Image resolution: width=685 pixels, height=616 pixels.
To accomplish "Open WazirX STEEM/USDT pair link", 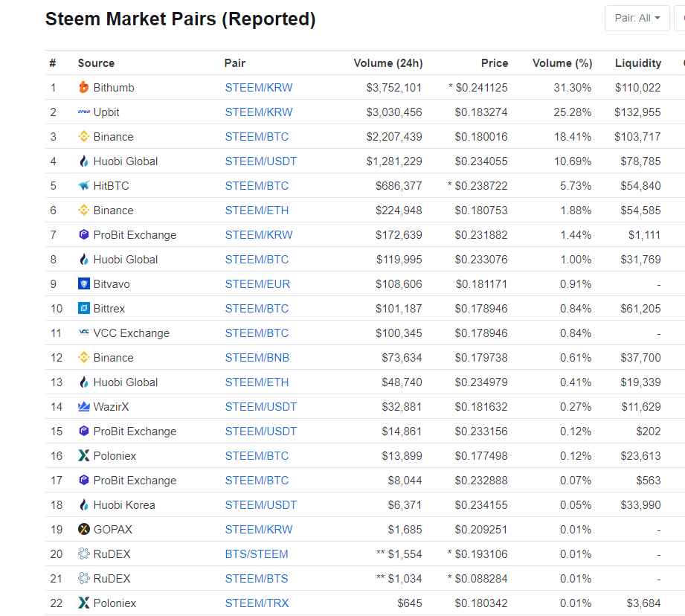I will [261, 406].
